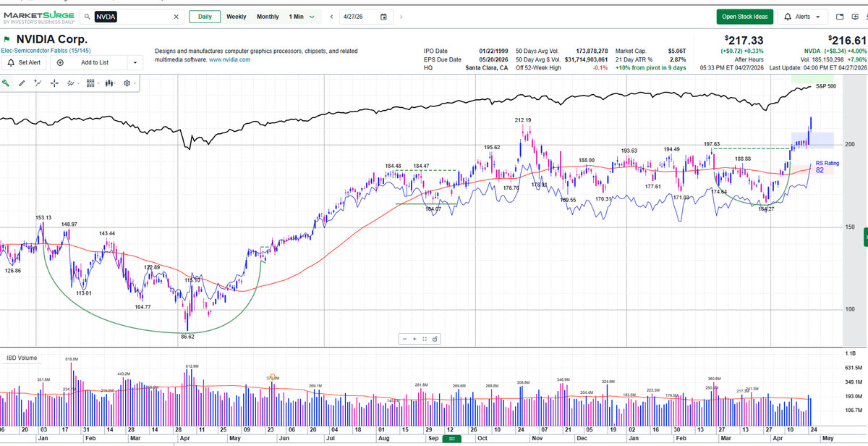
Task: Go to next date with right chevron
Action: click(x=401, y=17)
